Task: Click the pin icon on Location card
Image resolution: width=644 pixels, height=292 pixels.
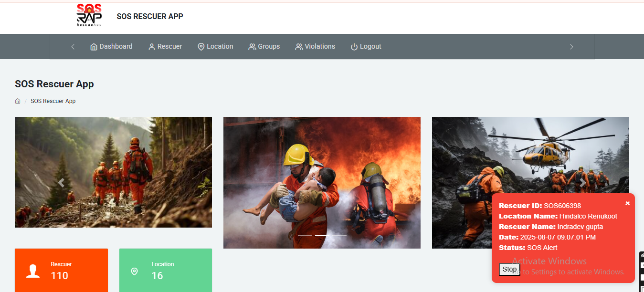Action: coord(135,271)
